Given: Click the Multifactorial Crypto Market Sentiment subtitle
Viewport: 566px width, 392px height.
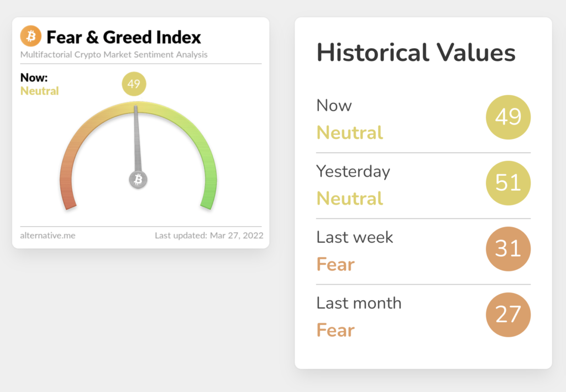Looking at the screenshot, I should pos(114,55).
